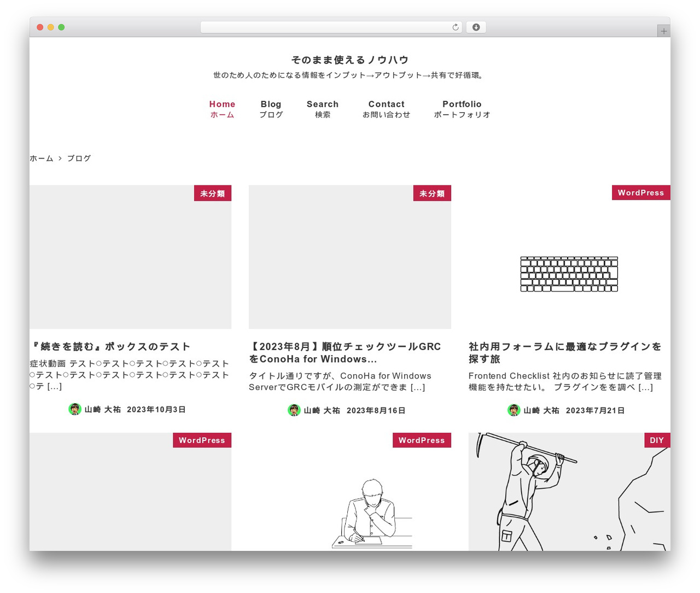The image size is (700, 593).
Task: Click the pickaxe miner illustration thumbnail
Action: [569, 492]
